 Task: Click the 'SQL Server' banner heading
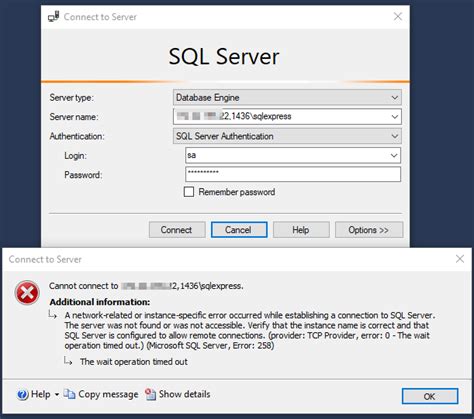click(x=224, y=56)
